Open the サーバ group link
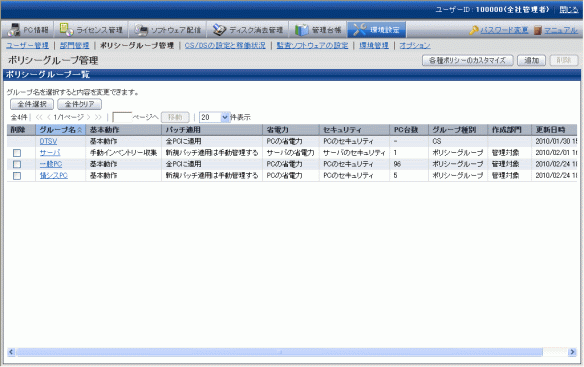Image resolution: width=584 pixels, height=367 pixels. (50, 153)
